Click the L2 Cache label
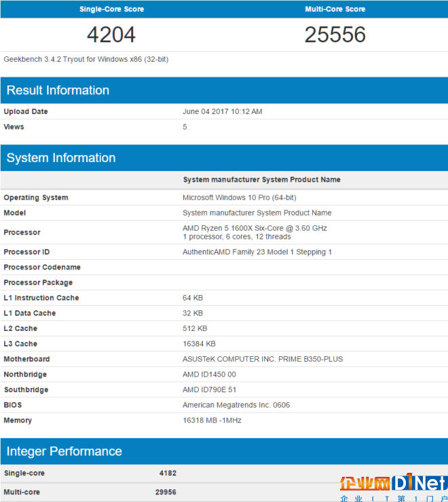The width and height of the screenshot is (448, 502). [20, 328]
